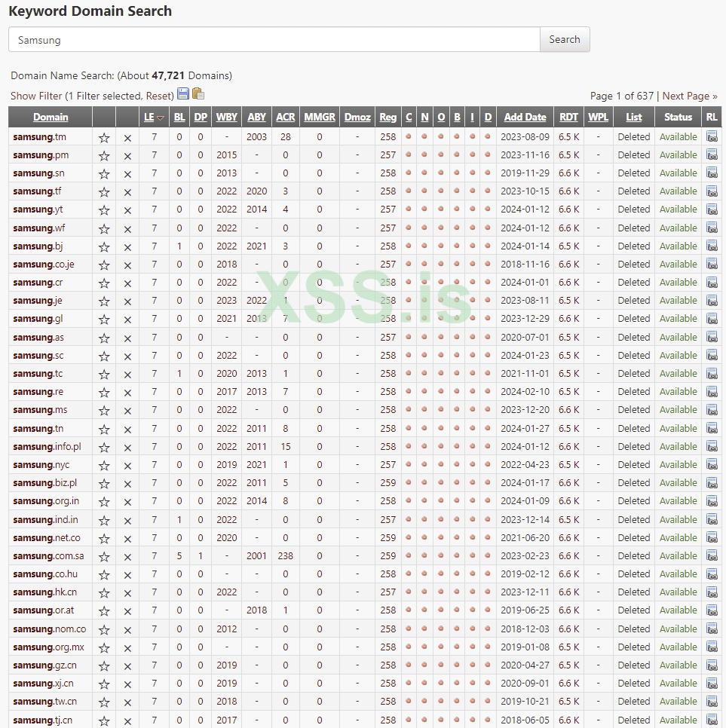The width and height of the screenshot is (726, 728).
Task: Star the samsung.bj domain
Action: pyautogui.click(x=104, y=247)
